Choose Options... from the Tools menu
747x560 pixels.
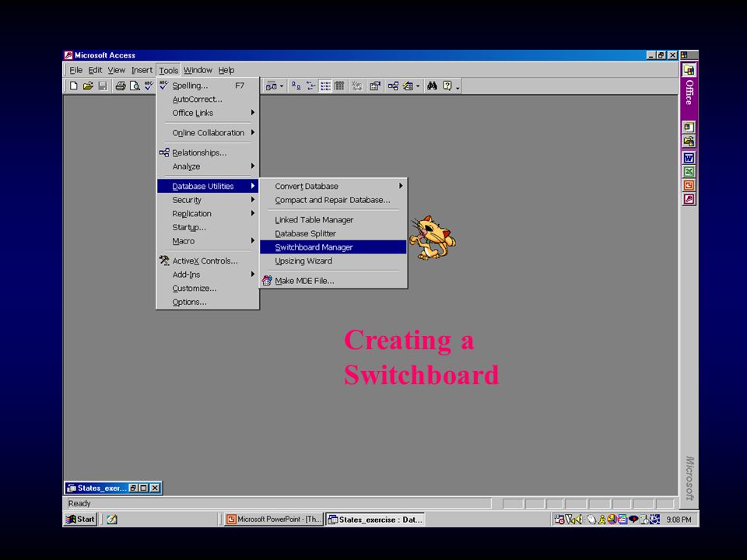(x=208, y=303)
